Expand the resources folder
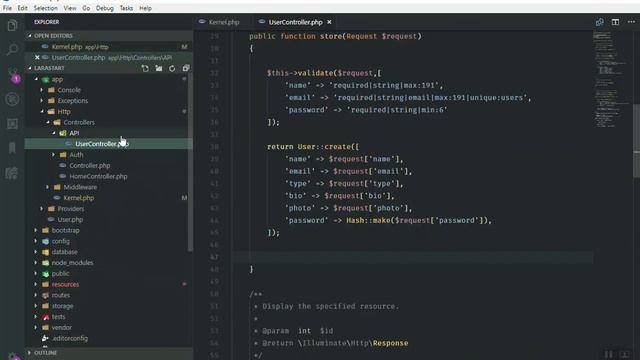Screen dimensions: 640x360 point(36,284)
